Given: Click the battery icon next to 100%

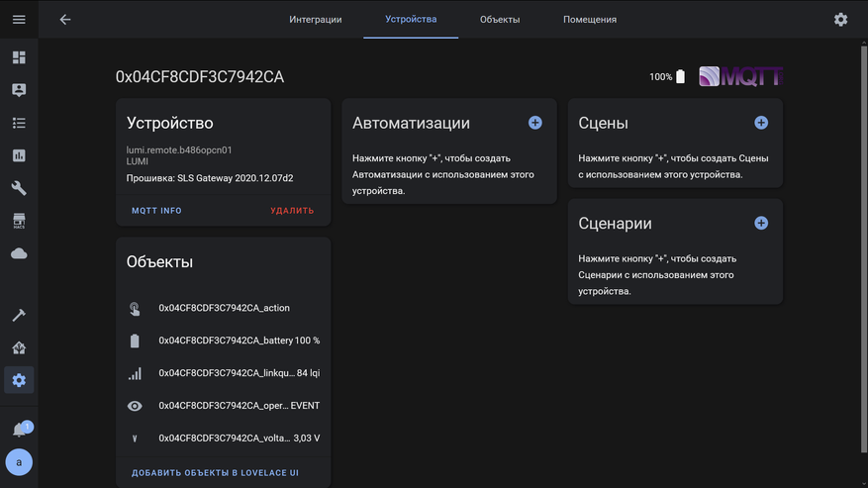Looking at the screenshot, I should [x=680, y=76].
